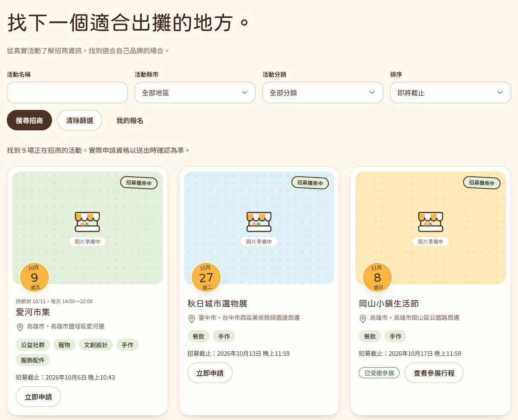The image size is (518, 420).
Task: Click the 照片準備中 label on 愛河市集 card
Action: (87, 242)
